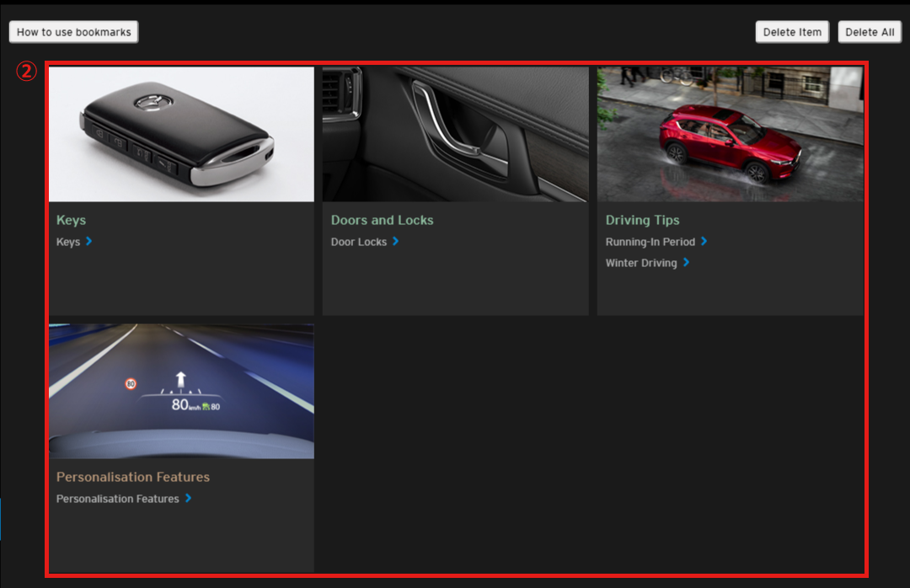The width and height of the screenshot is (910, 588).
Task: Click the head-up display thumbnail image
Action: pyautogui.click(x=181, y=391)
